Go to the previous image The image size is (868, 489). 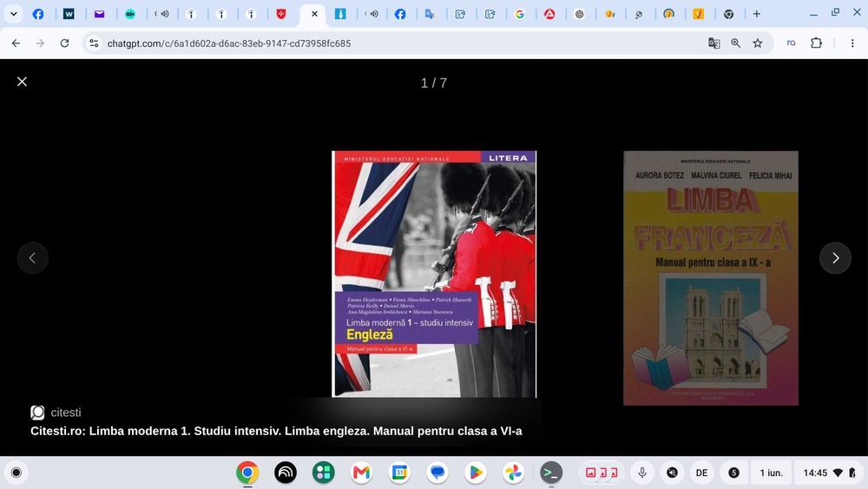[33, 257]
